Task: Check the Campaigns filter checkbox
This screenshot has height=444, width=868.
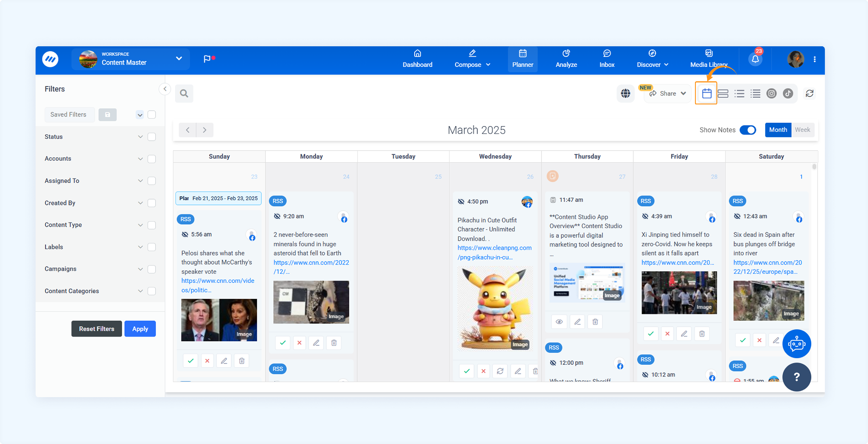Action: (152, 269)
